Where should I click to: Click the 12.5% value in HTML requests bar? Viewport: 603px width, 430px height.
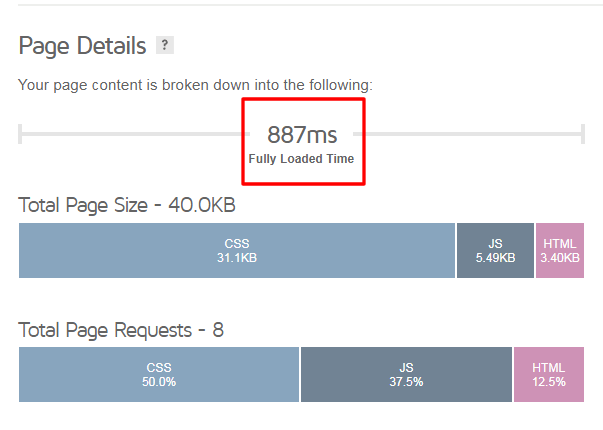[549, 382]
